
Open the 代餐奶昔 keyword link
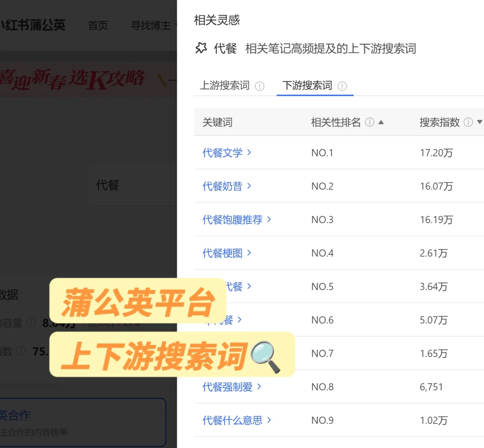[222, 186]
